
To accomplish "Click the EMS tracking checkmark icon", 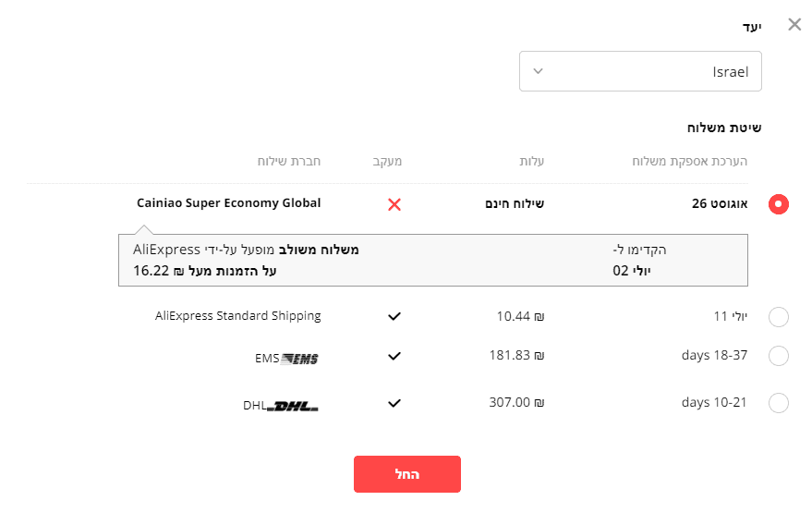I will pos(394,356).
